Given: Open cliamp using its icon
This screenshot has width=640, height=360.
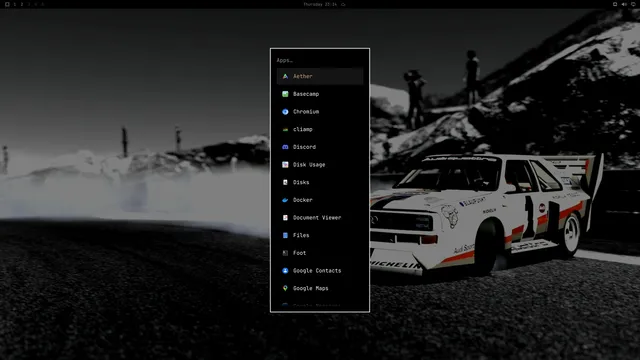Looking at the screenshot, I should pyautogui.click(x=285, y=129).
